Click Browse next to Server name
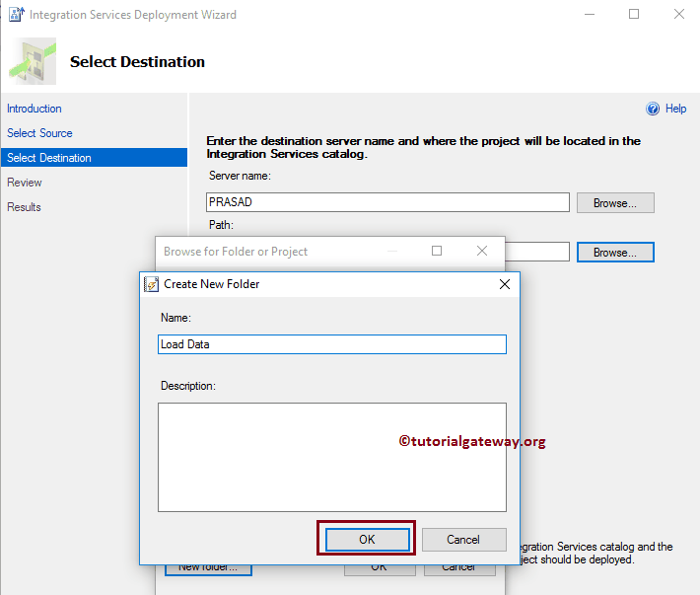 (615, 203)
